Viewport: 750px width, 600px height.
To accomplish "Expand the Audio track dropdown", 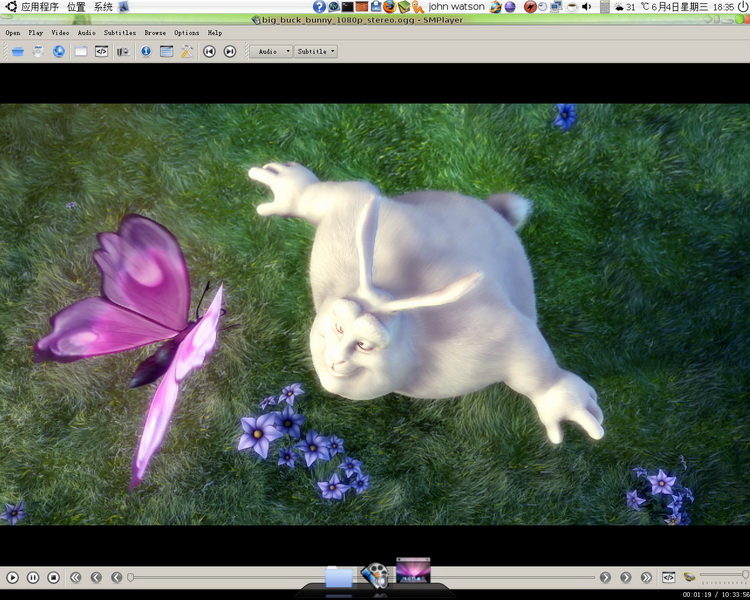I will point(274,51).
